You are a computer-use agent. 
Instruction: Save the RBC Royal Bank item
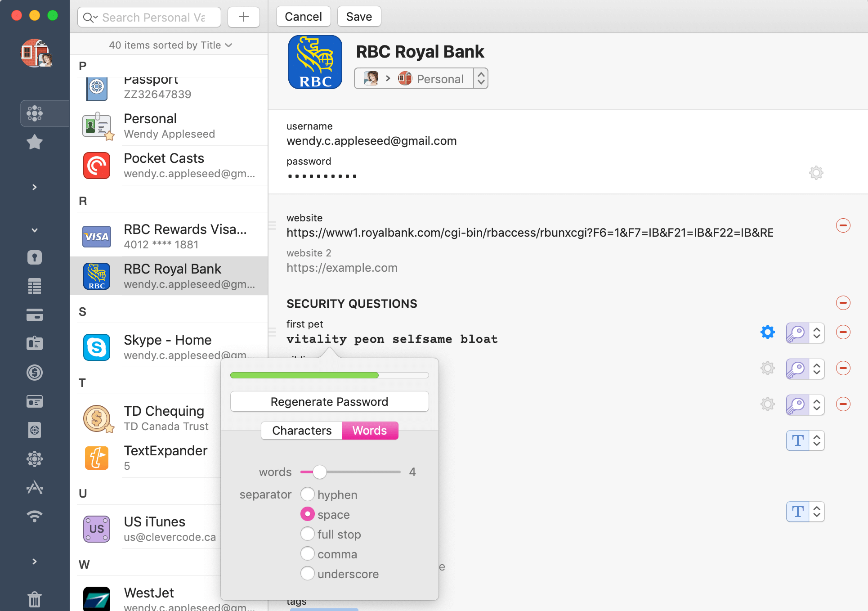pos(359,16)
